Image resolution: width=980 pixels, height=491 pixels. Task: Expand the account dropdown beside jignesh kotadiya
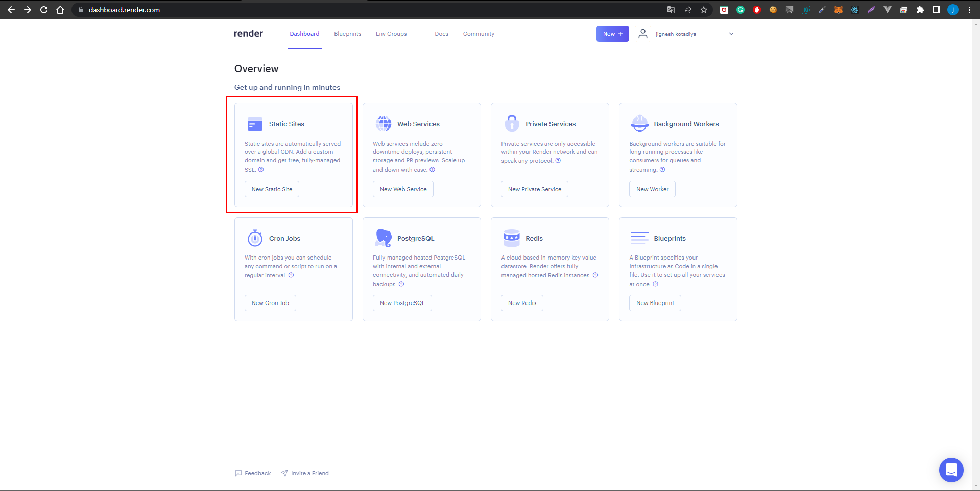coord(731,34)
